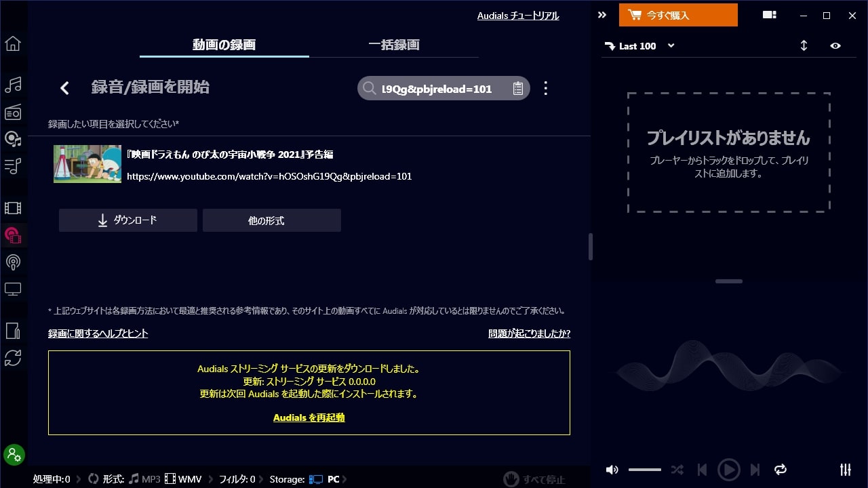The image size is (868, 488).
Task: Click the magnifier icon in the URL box
Action: [369, 88]
